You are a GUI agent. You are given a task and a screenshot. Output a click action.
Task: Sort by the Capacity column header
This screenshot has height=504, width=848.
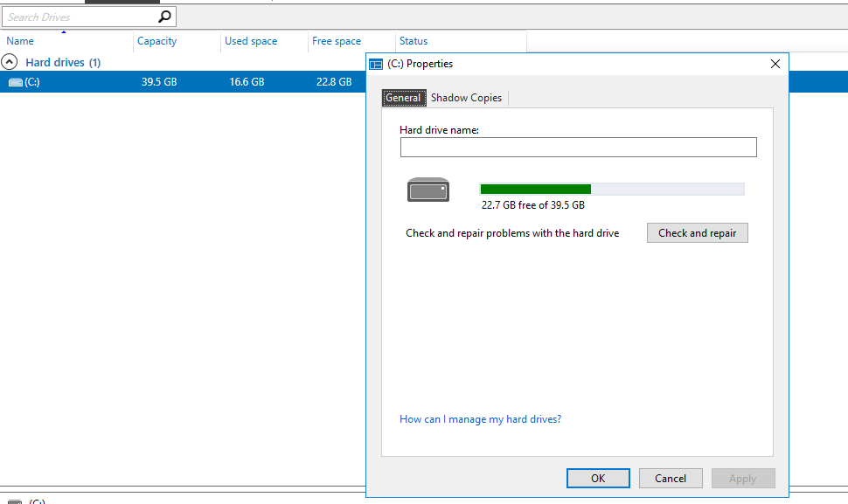coord(177,41)
